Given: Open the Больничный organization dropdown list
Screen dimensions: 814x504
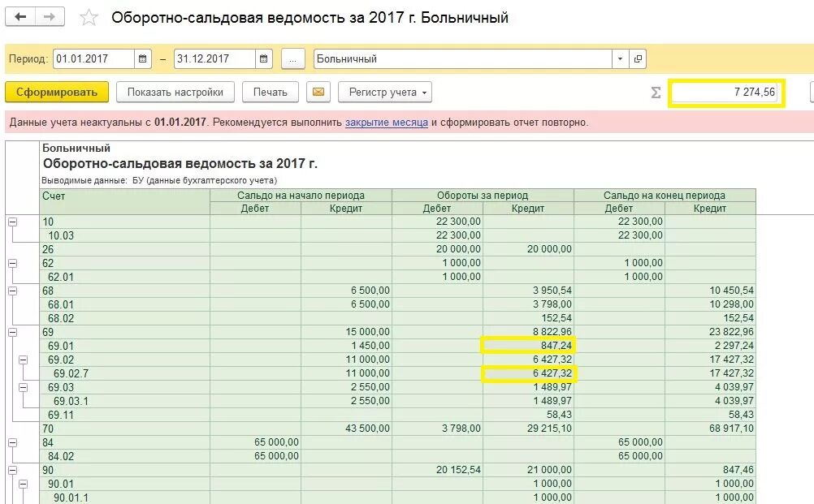Looking at the screenshot, I should click(x=620, y=58).
